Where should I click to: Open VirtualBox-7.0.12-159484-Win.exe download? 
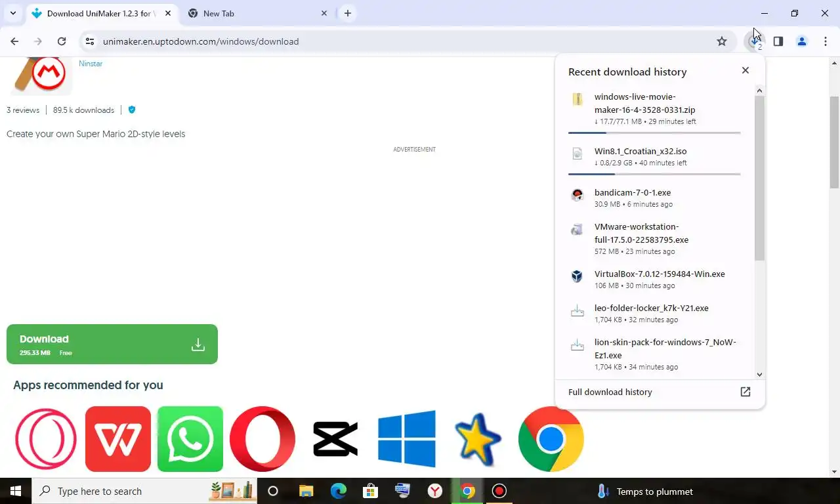click(x=654, y=279)
